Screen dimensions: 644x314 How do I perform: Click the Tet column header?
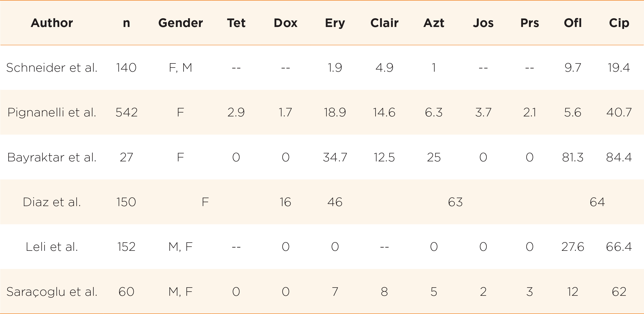236,23
